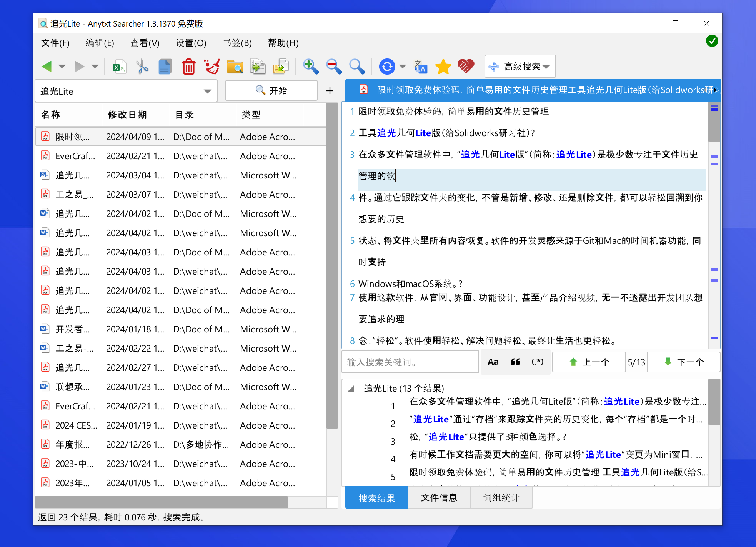Turn on regex search with (.*) icon
The image size is (756, 547).
tap(537, 362)
